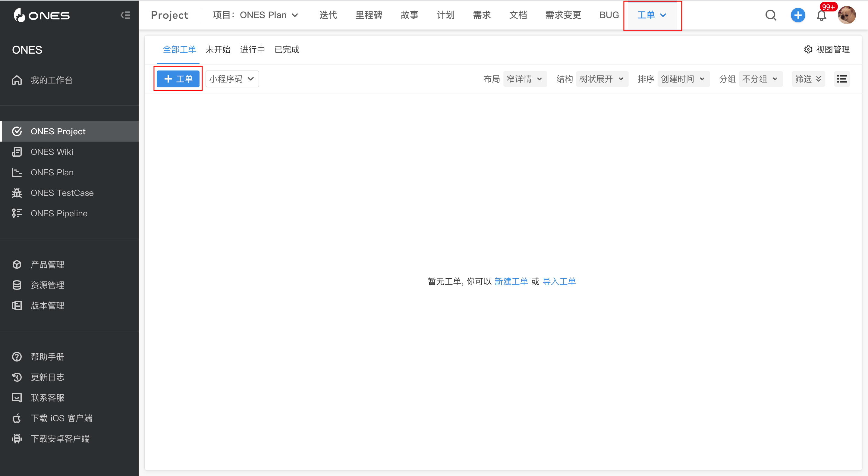Switch to the 需求变更 tab
Image resolution: width=868 pixels, height=476 pixels.
563,15
